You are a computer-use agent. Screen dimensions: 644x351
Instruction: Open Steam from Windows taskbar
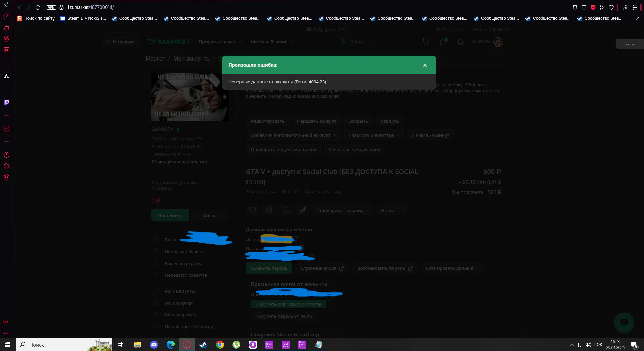[203, 345]
